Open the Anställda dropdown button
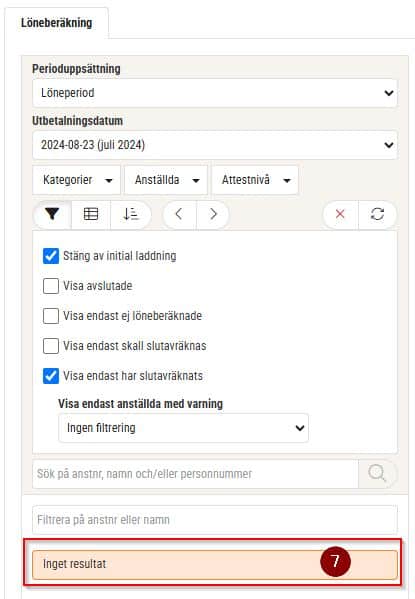Screen dimensions: 415x599 [166, 180]
